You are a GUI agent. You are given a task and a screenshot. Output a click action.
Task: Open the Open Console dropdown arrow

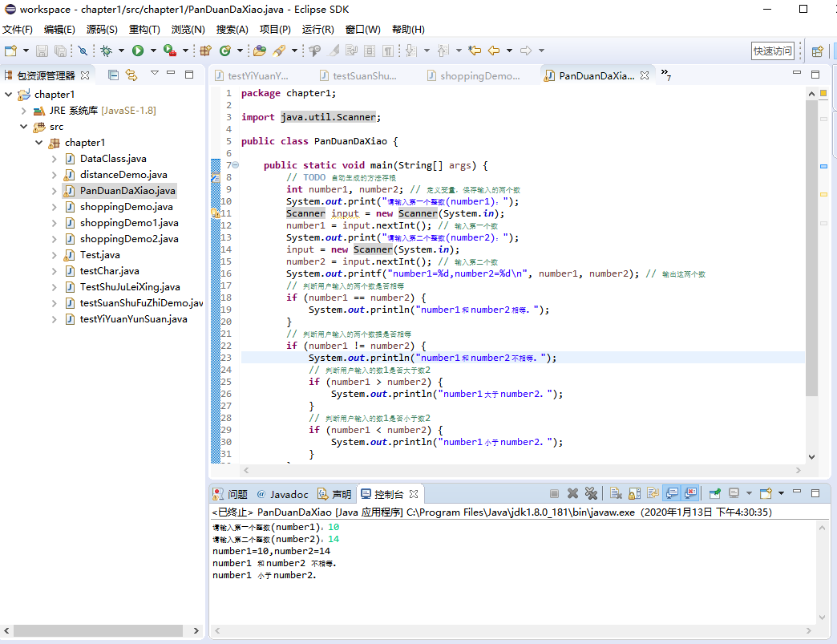pos(781,493)
